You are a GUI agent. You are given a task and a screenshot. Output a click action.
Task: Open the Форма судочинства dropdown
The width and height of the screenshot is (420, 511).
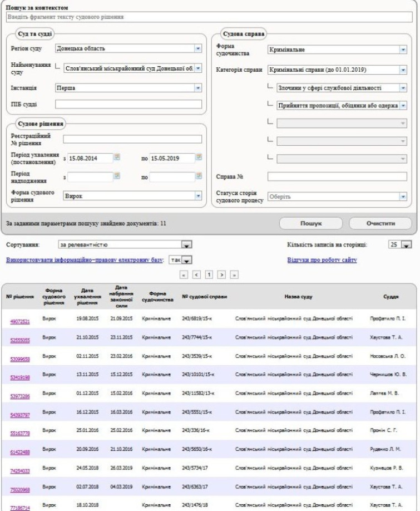pyautogui.click(x=403, y=50)
